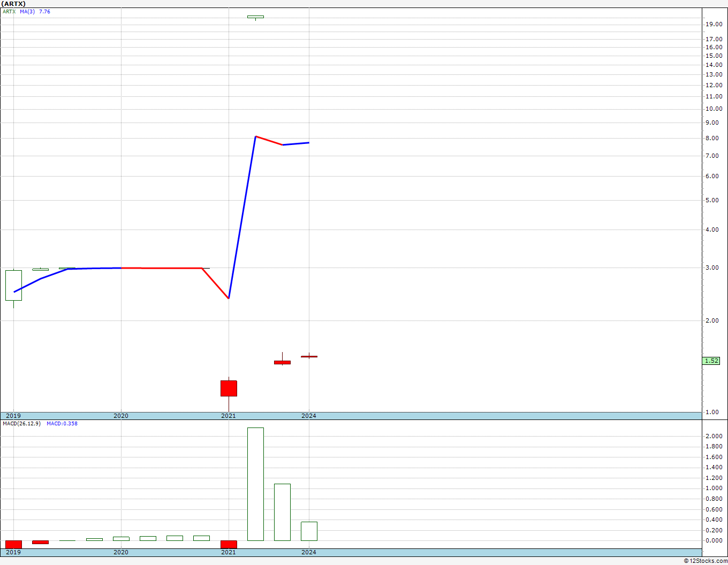Select 2024 on the price chart time axis
Viewport: 728px width, 565px height.
[x=309, y=416]
